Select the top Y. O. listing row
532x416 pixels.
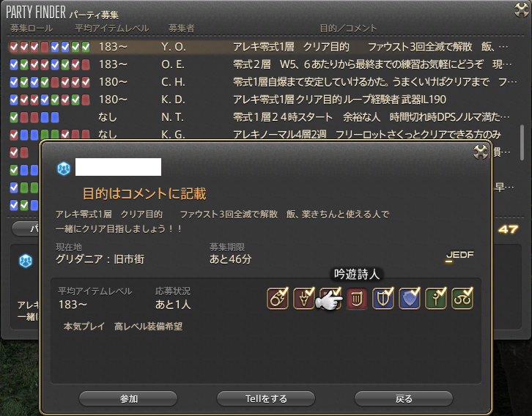tap(262, 47)
